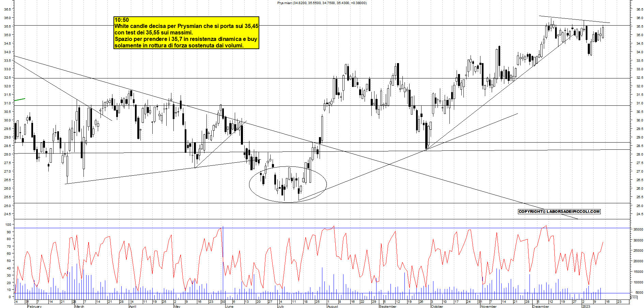Click the 70 oscillator scale value

pos(9,246)
